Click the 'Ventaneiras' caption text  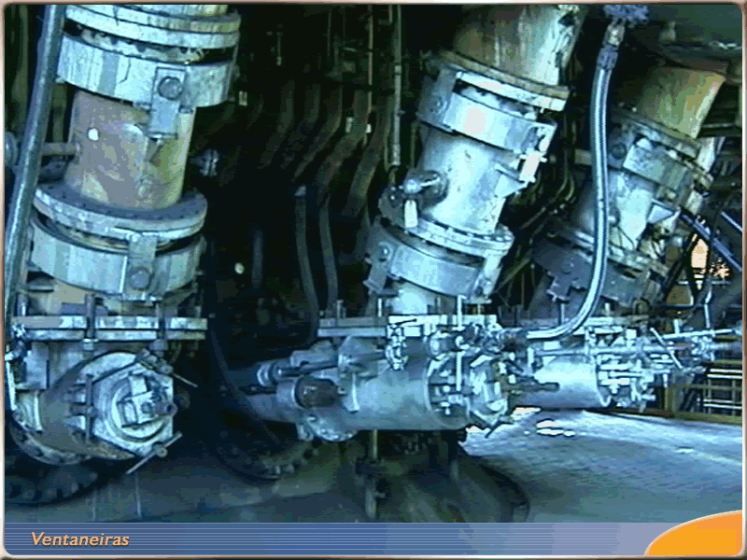pos(80,539)
